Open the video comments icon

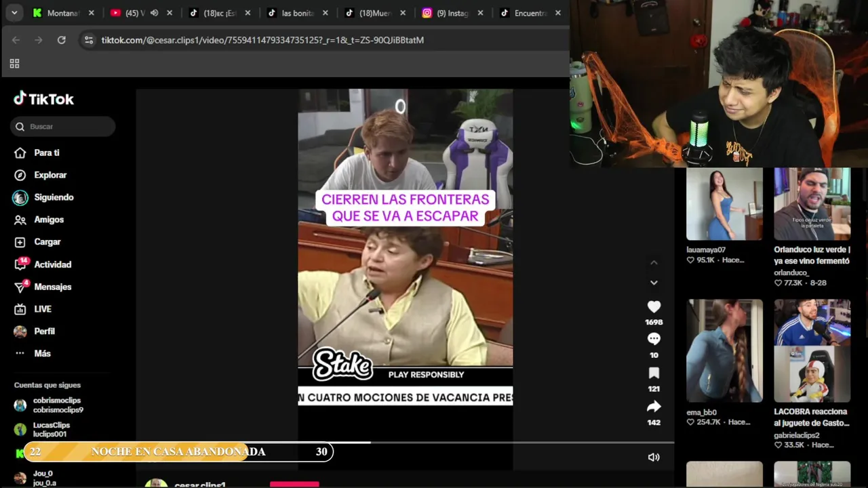click(x=654, y=339)
